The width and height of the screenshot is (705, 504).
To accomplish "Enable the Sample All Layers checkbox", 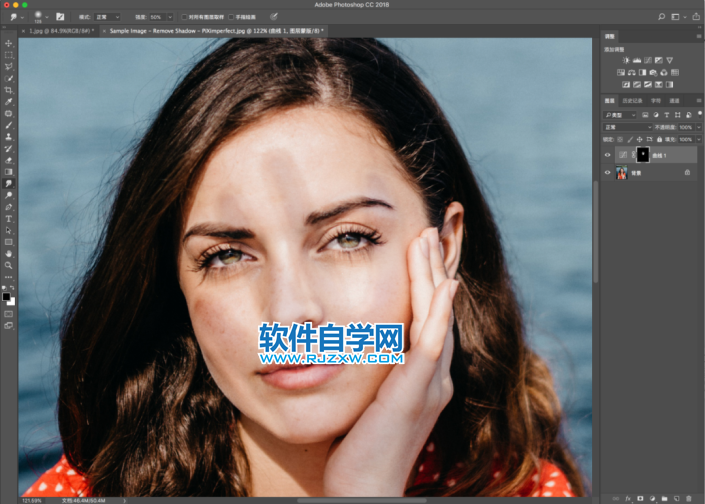I will click(x=184, y=17).
